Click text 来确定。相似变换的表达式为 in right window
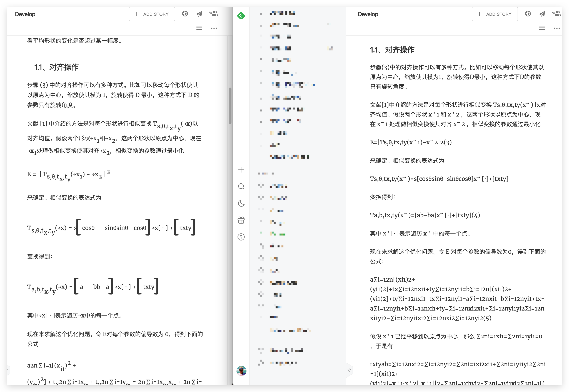 coord(407,161)
